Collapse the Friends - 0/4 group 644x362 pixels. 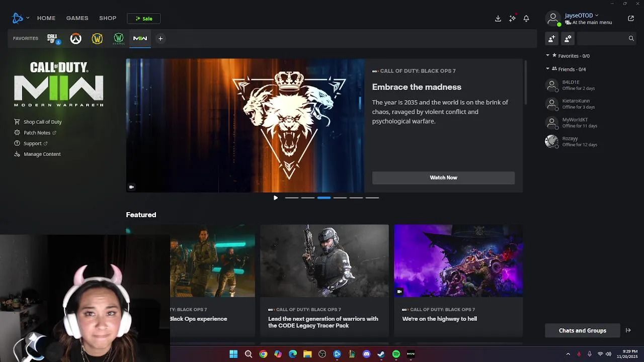click(x=548, y=69)
